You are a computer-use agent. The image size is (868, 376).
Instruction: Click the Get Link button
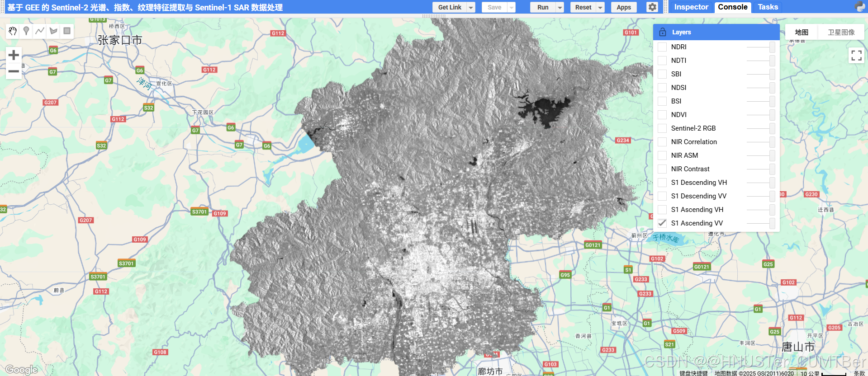(450, 7)
